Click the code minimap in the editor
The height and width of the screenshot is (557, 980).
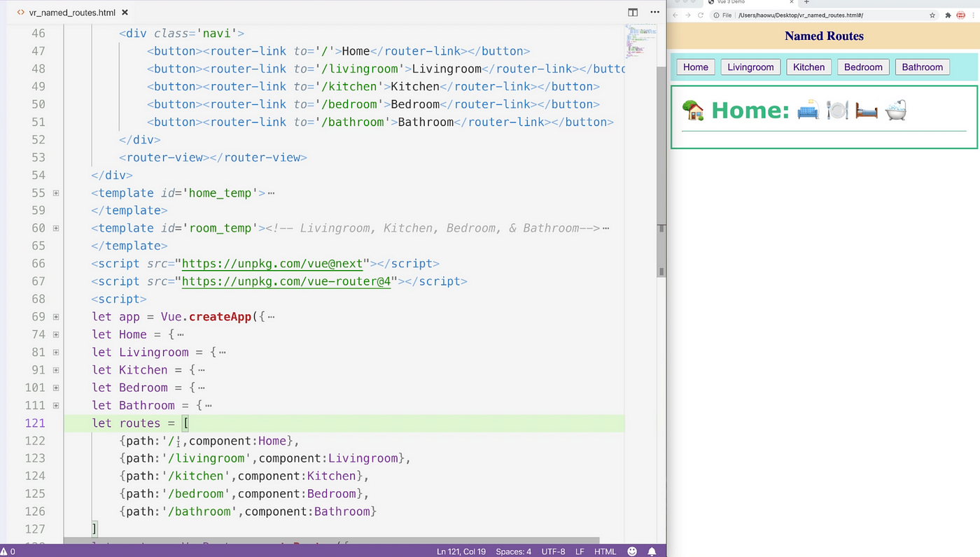click(x=640, y=41)
